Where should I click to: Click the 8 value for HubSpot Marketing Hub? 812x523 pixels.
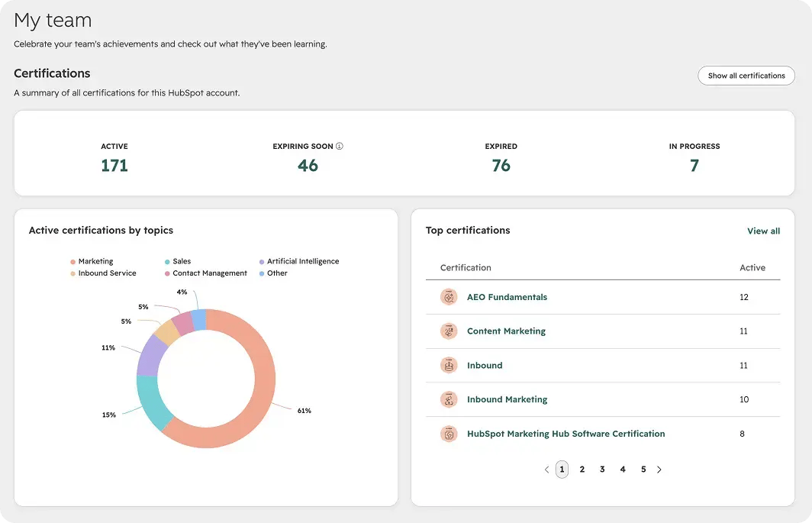(x=742, y=434)
